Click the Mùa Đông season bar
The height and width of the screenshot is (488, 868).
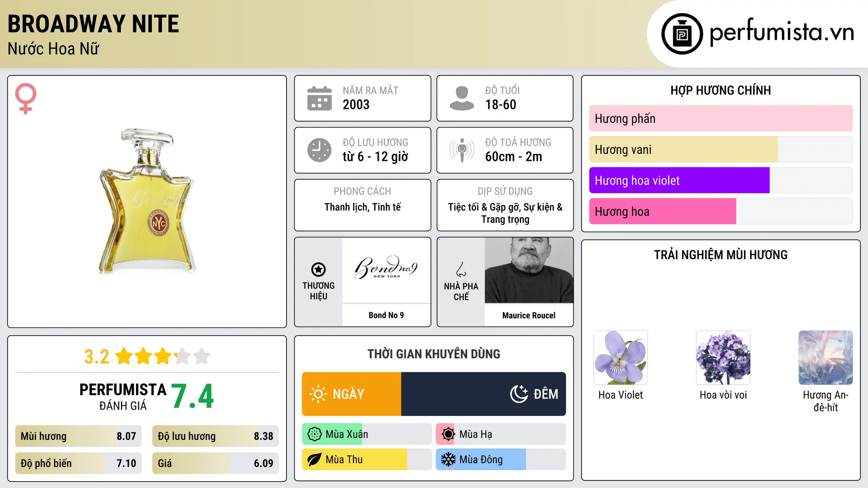point(501,460)
